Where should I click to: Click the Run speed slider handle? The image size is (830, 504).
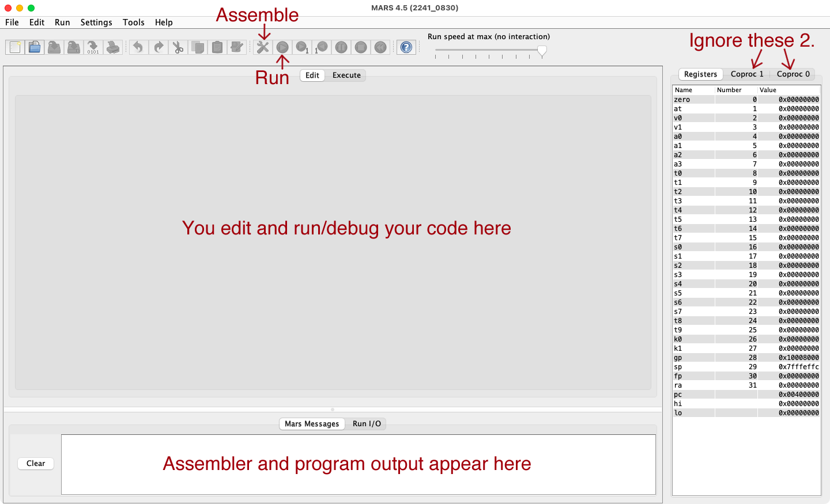coord(542,51)
